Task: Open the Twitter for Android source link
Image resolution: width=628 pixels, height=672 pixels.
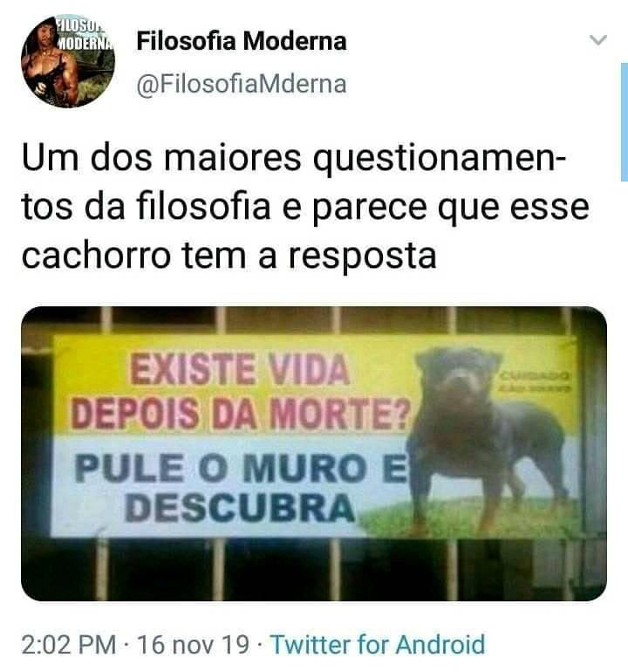Action: (x=378, y=644)
